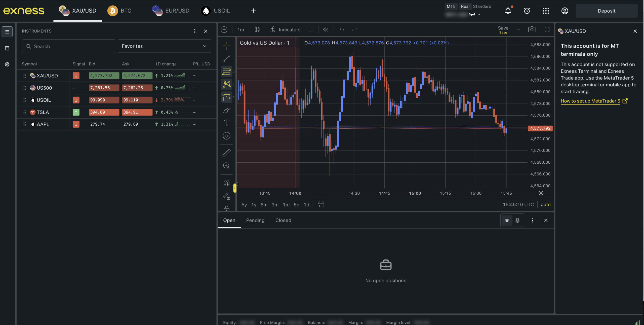Select the TSLA row in instruments

tap(116, 112)
